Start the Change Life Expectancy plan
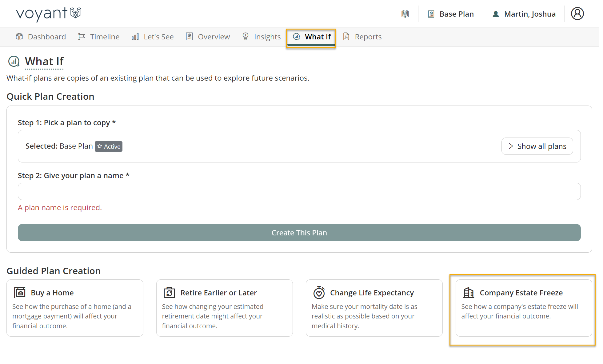 pyautogui.click(x=374, y=308)
